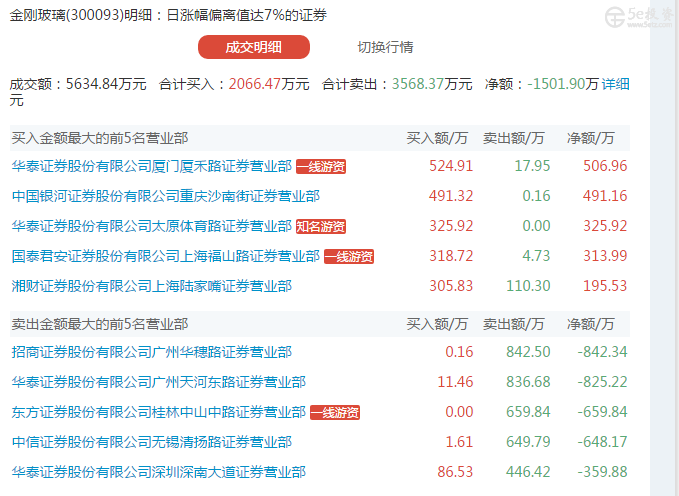Switch to the 切换行情 tab
The height and width of the screenshot is (496, 679).
385,47
